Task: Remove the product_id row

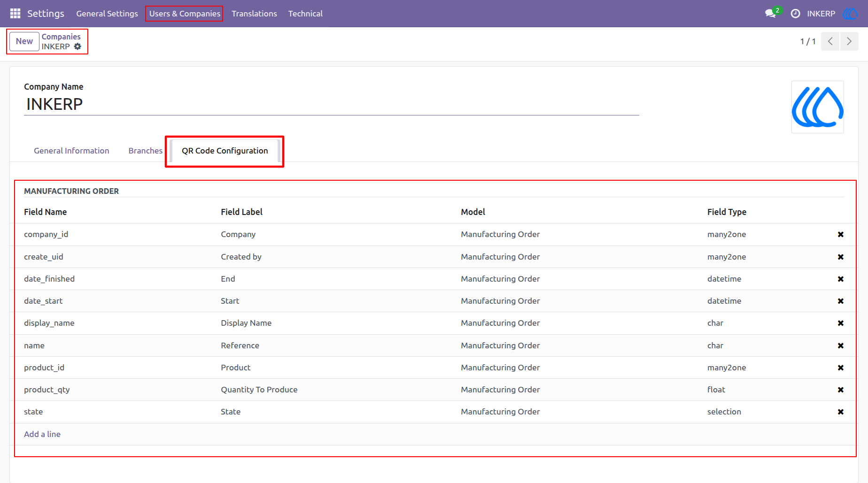Action: pyautogui.click(x=841, y=368)
